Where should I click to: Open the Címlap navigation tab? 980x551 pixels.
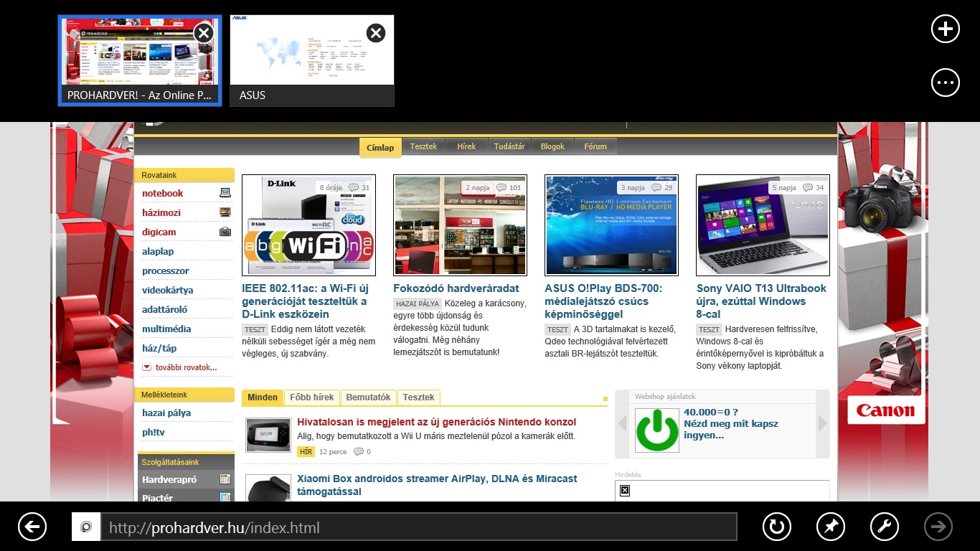point(380,147)
